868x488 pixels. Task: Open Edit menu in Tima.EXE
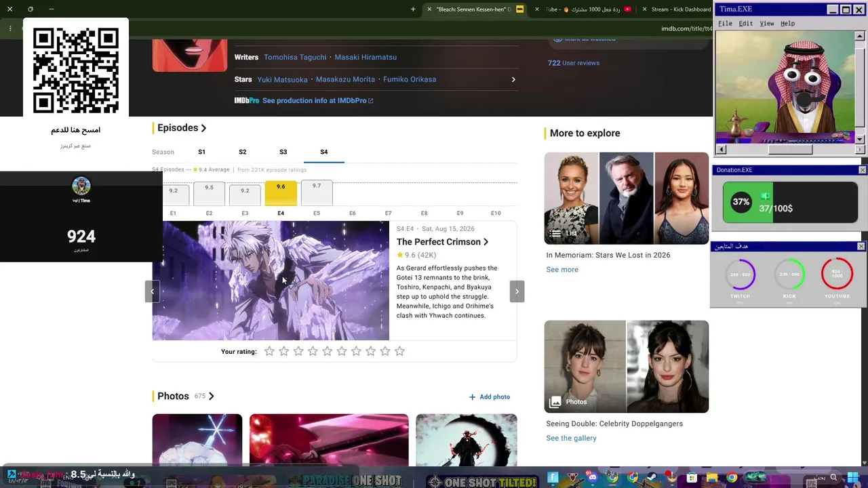745,24
